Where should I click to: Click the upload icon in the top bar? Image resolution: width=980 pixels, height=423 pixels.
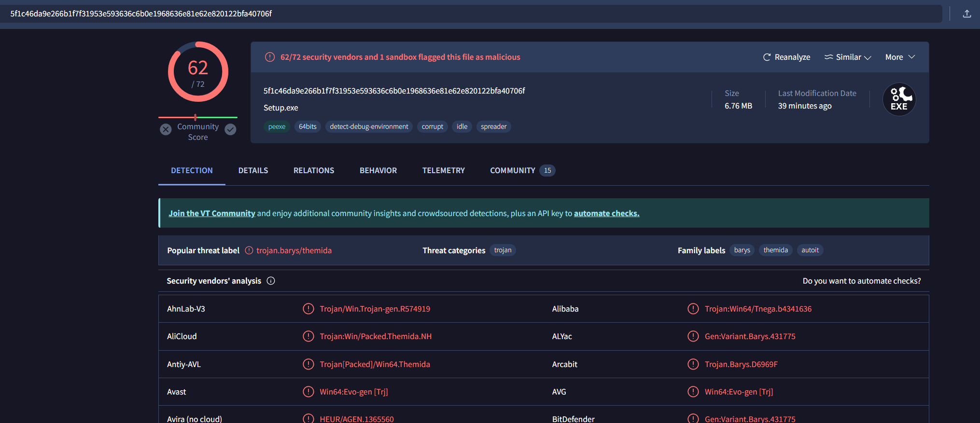(966, 14)
